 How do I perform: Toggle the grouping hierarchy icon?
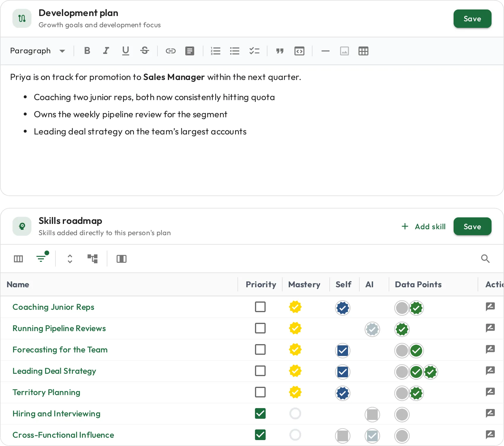click(92, 259)
